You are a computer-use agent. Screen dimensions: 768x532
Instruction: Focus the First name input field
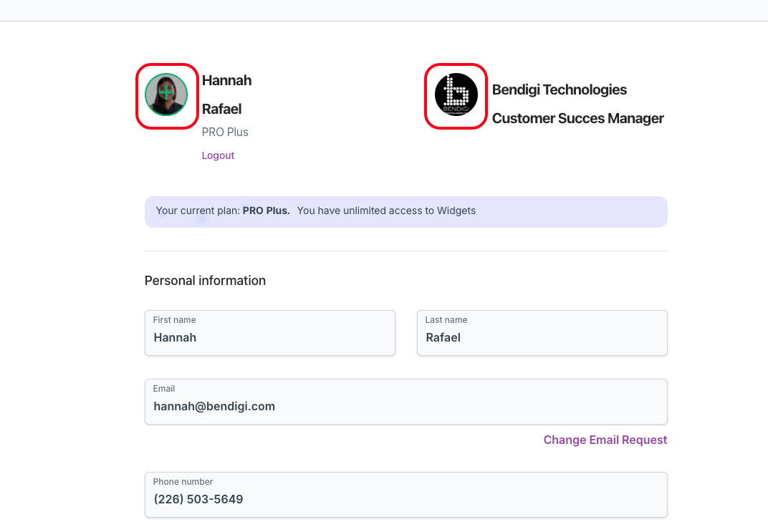pos(269,338)
